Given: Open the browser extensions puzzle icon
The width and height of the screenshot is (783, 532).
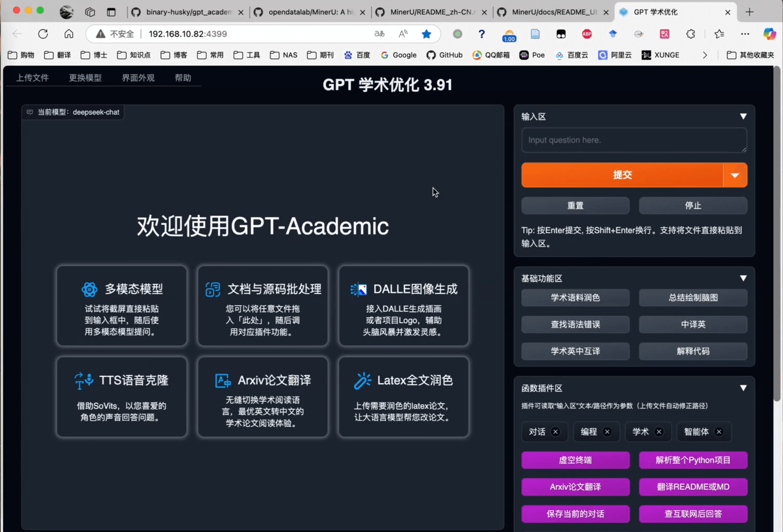Looking at the screenshot, I should coord(691,34).
